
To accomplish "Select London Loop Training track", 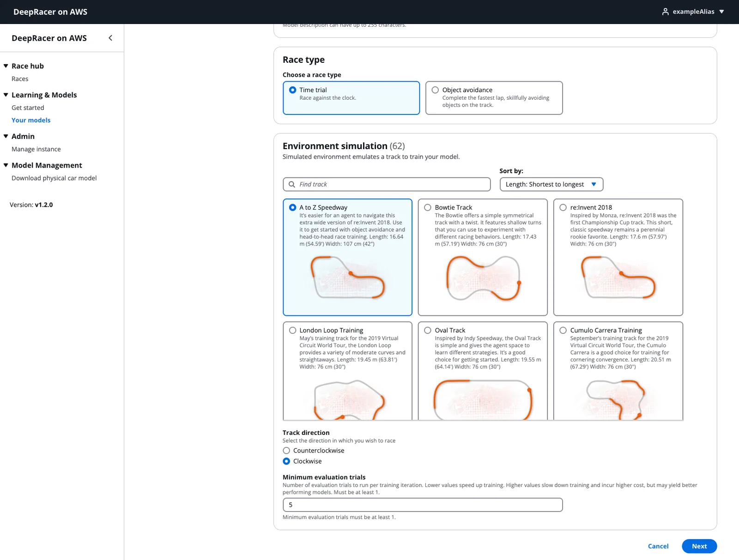I will click(x=292, y=331).
